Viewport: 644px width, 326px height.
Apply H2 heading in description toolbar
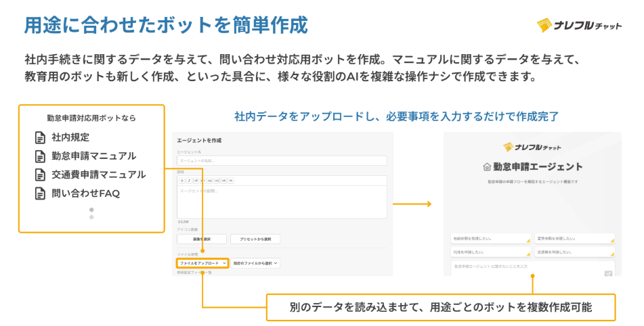coord(210,181)
